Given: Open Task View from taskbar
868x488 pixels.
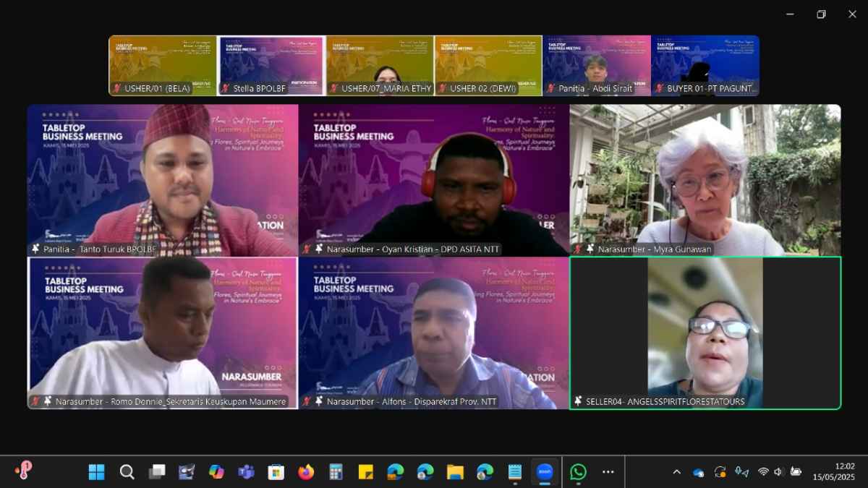Looking at the screenshot, I should [157, 472].
